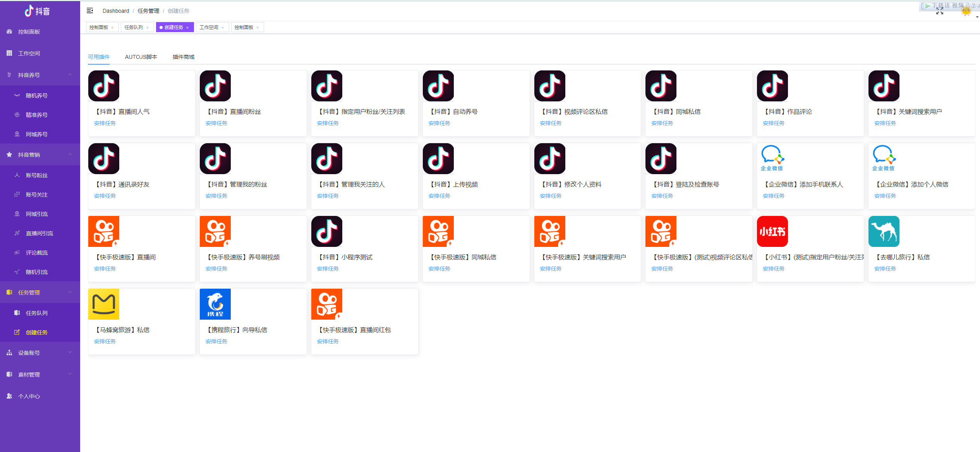The width and height of the screenshot is (980, 452).
Task: Select the 企业微信 添加手机联系人 icon
Action: [772, 159]
